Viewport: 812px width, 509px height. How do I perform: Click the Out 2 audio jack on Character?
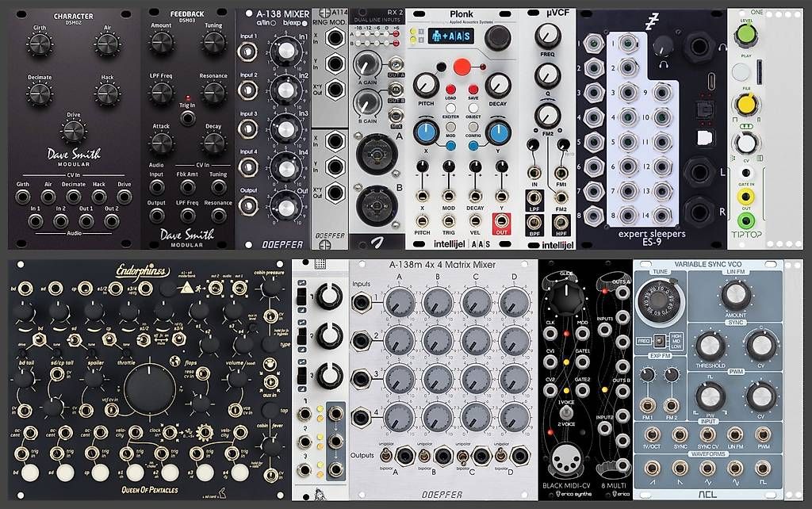click(111, 221)
